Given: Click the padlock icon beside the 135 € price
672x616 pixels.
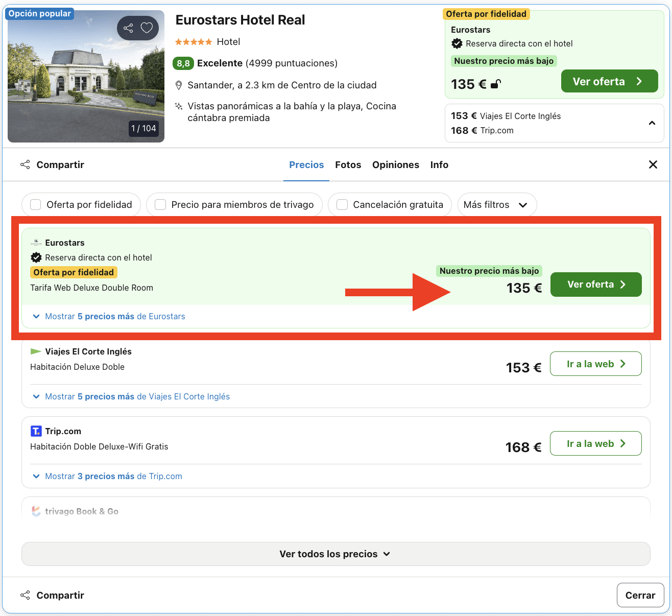Looking at the screenshot, I should coord(495,84).
